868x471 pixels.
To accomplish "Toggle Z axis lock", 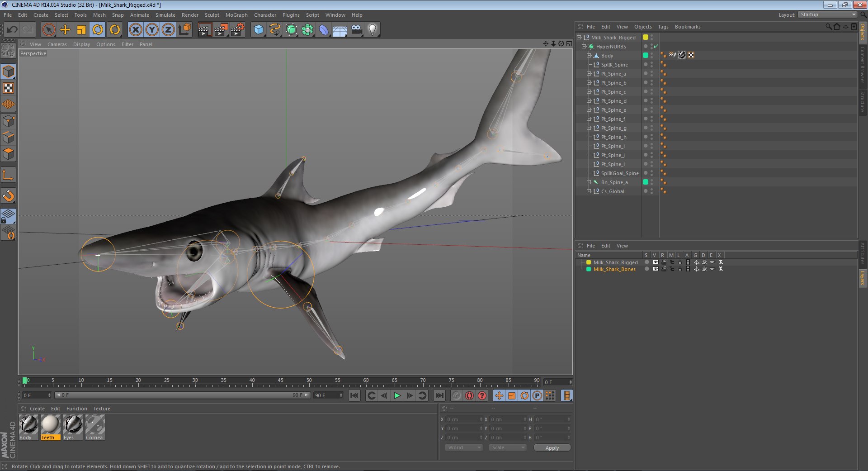I will coord(168,30).
